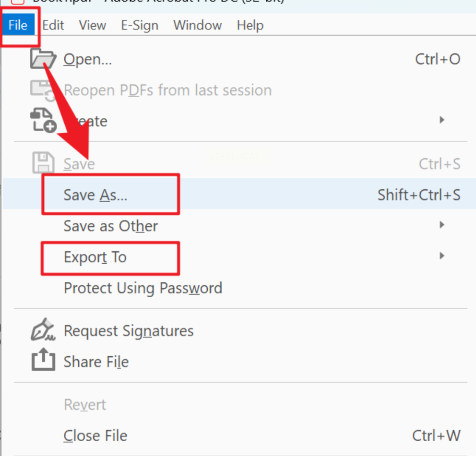This screenshot has height=456, width=476.
Task: Click the Create PDF icon
Action: pos(43,120)
